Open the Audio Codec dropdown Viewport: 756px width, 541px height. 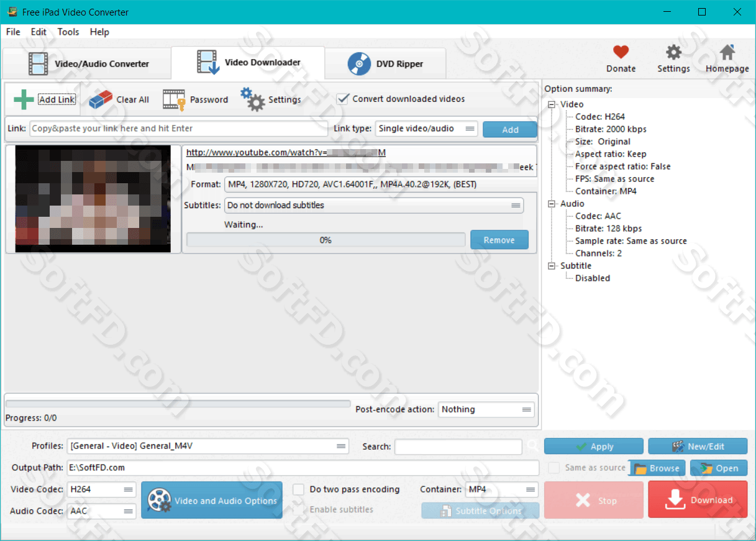101,511
